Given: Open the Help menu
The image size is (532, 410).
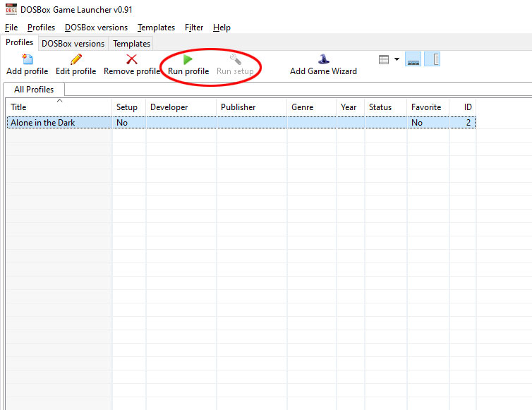Looking at the screenshot, I should pos(222,28).
